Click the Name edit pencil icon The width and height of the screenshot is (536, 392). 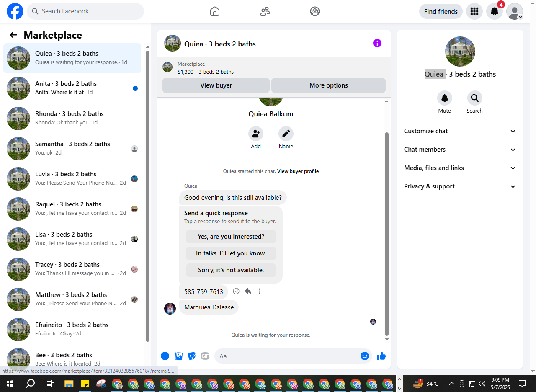pyautogui.click(x=286, y=134)
